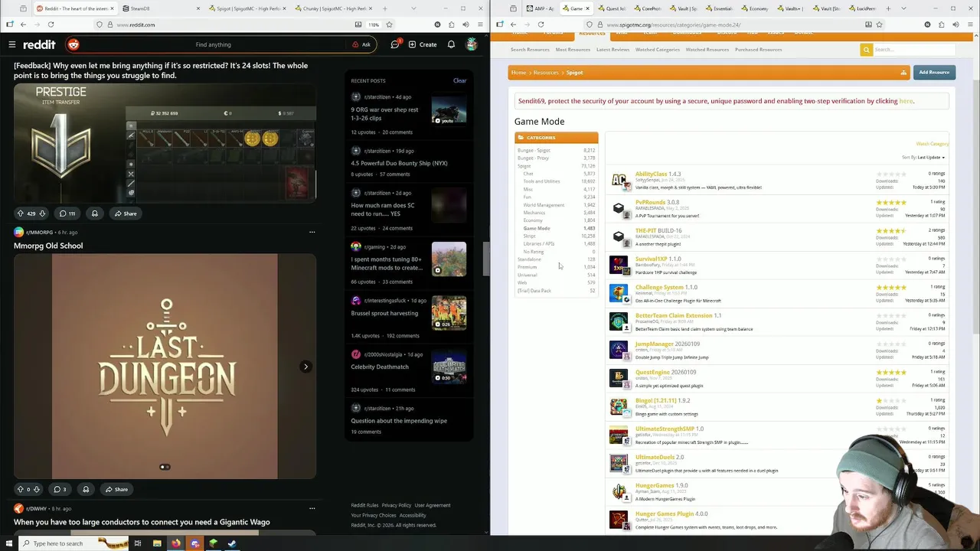Bookmark the SpigotMC page with star
Image resolution: width=980 pixels, height=551 pixels.
pyautogui.click(x=879, y=24)
